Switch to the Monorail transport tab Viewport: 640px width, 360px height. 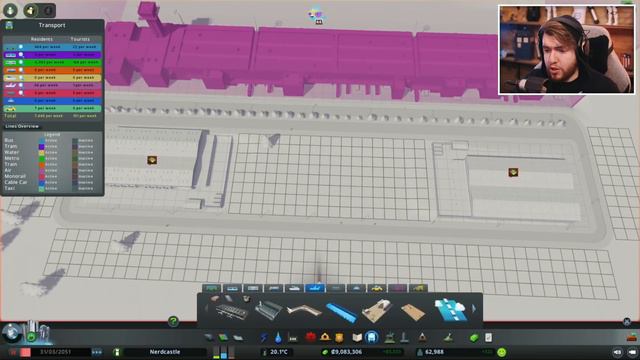336,288
